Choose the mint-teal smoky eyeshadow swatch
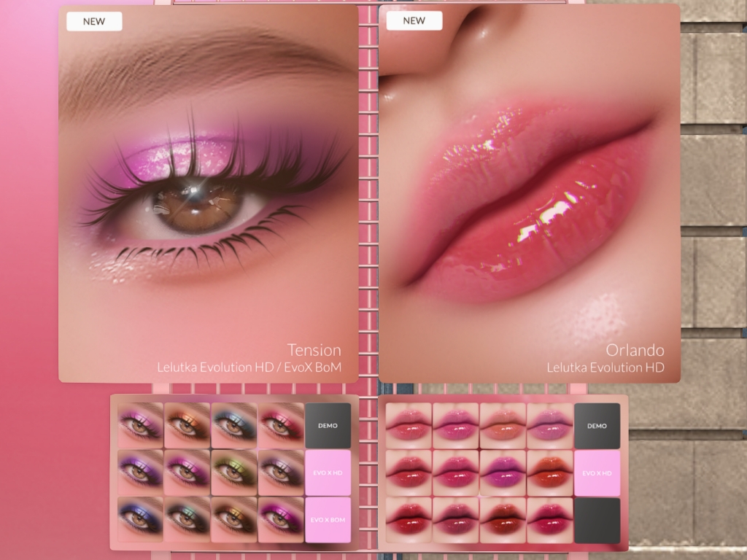 187,519
